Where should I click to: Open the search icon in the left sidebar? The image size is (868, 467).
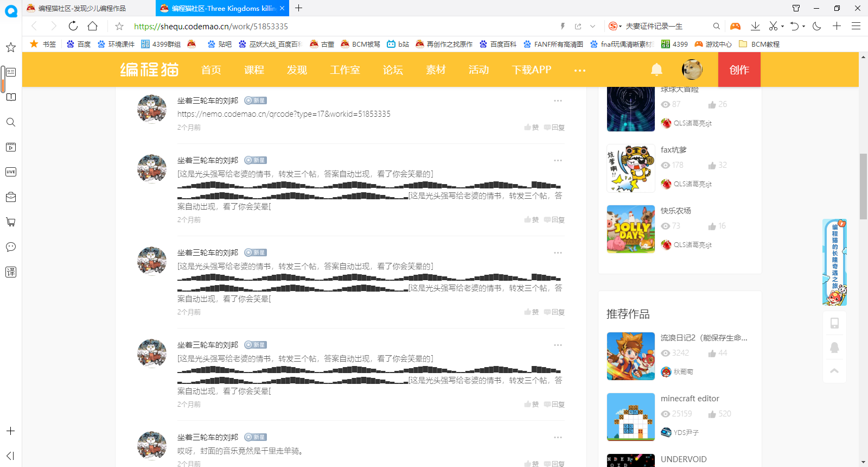11,122
